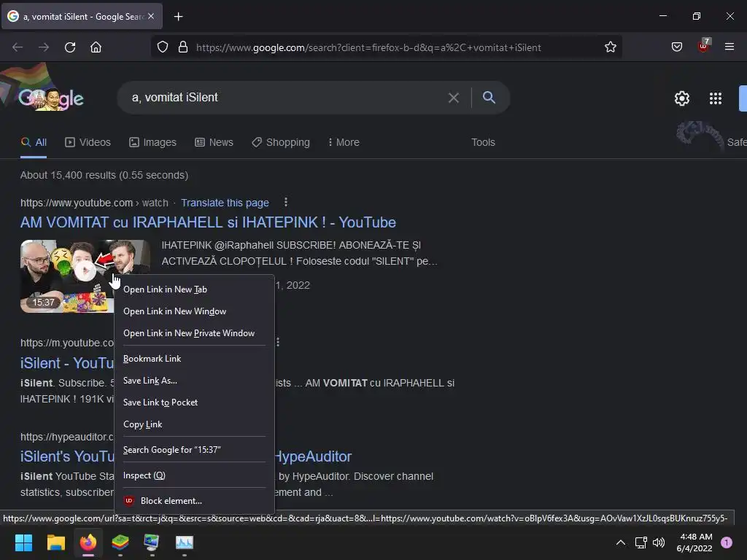
Task: Open the clock and date flyout
Action: pos(694,542)
